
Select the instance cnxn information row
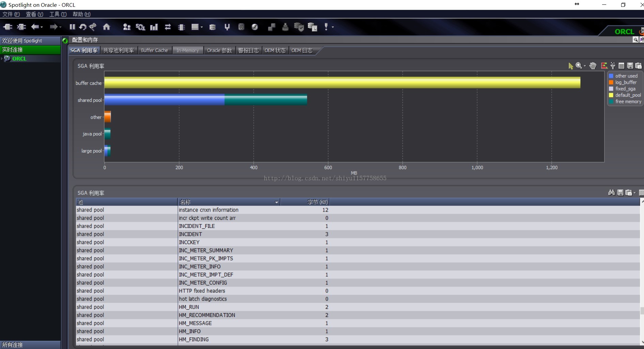[x=358, y=210]
